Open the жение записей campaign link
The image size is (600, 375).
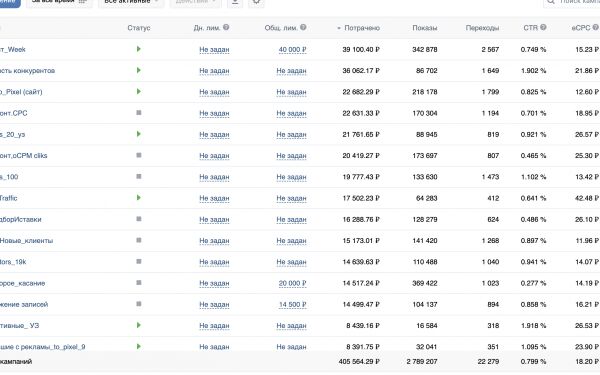24,305
